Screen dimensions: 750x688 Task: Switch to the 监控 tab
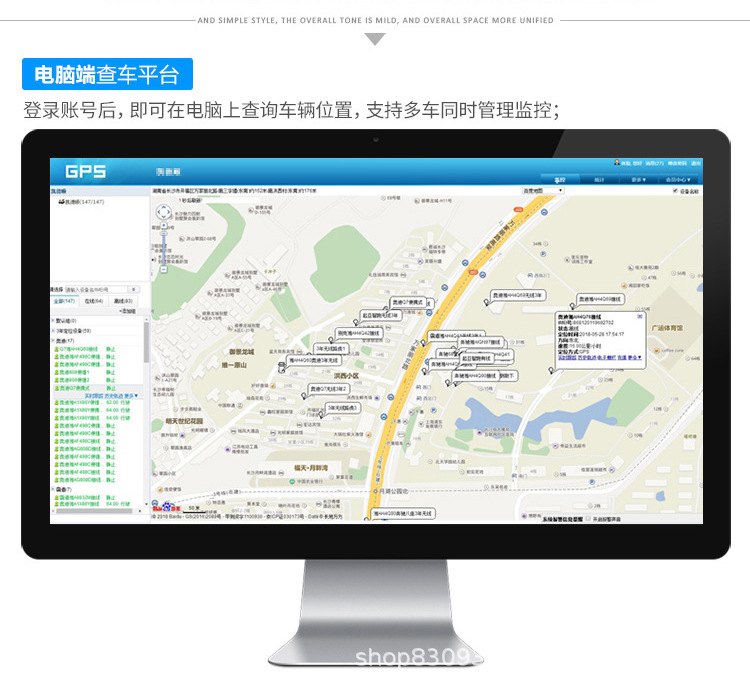point(560,179)
